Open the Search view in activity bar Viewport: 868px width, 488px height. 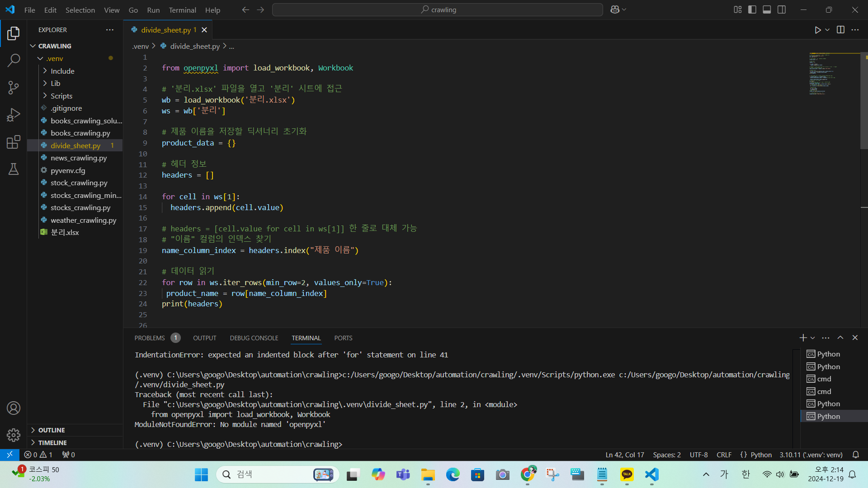[14, 60]
